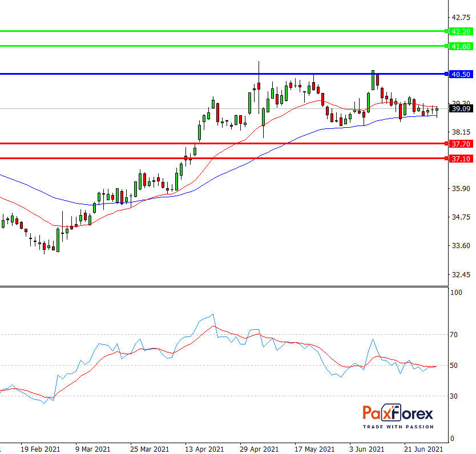This screenshot has height=454, width=476.
Task: Click the 38.15 axis value
Action: point(461,132)
